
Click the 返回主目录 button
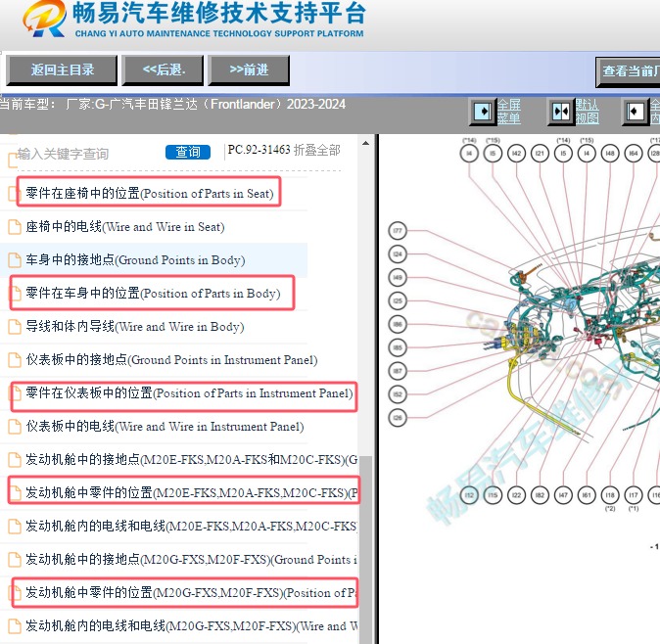click(62, 69)
